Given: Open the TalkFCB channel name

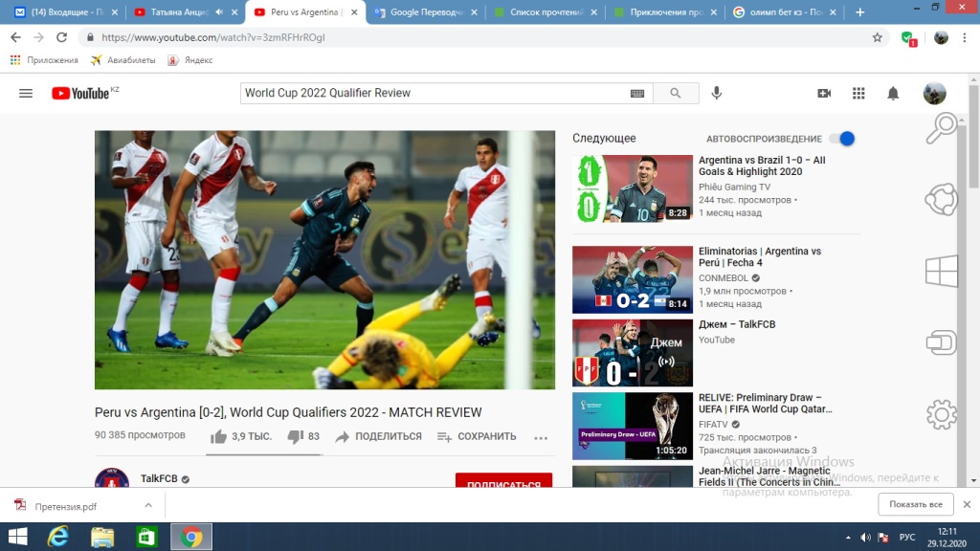Looking at the screenshot, I should pyautogui.click(x=159, y=478).
